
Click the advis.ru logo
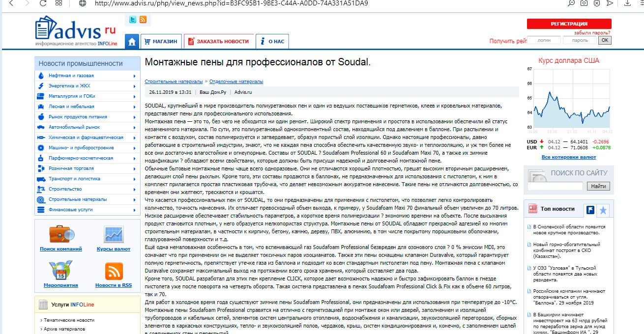coord(76,31)
